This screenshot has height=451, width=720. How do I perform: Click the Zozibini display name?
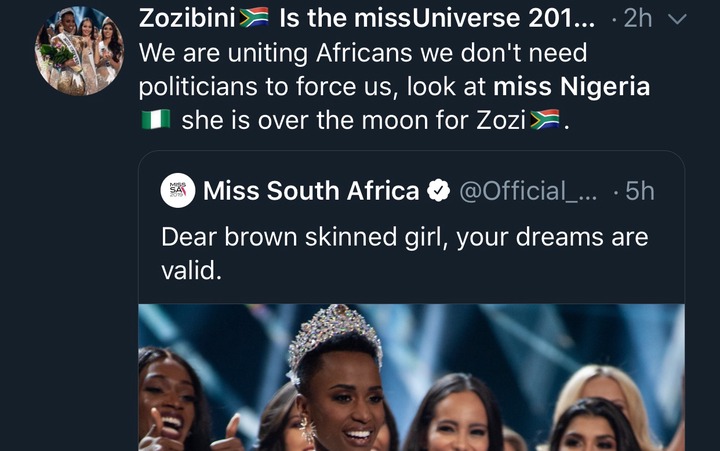pyautogui.click(x=186, y=18)
